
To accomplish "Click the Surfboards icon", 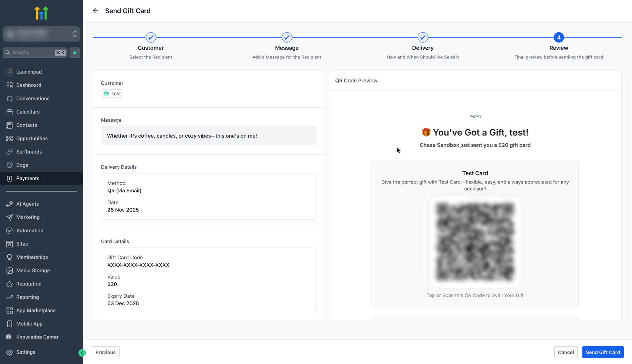I will pyautogui.click(x=10, y=152).
